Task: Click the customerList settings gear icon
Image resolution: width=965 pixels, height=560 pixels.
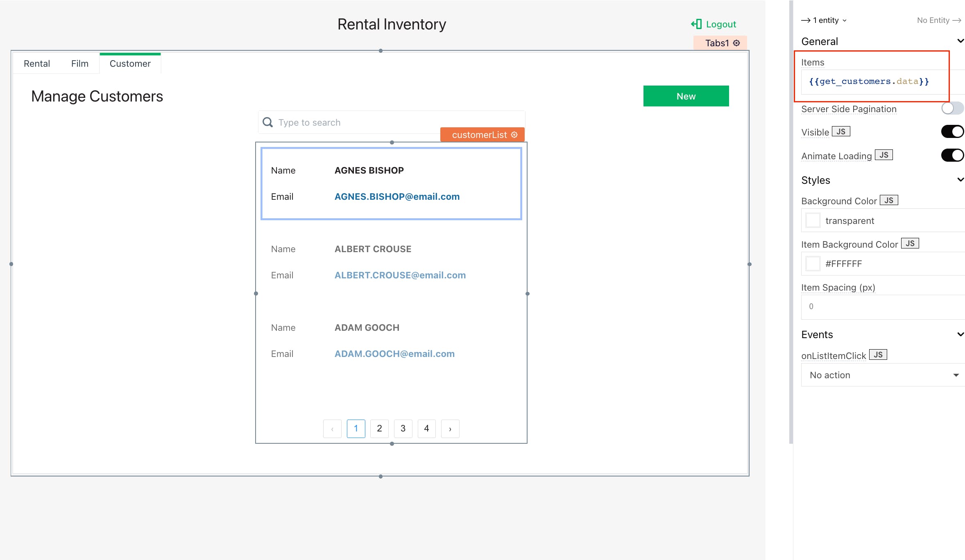Action: (x=514, y=135)
